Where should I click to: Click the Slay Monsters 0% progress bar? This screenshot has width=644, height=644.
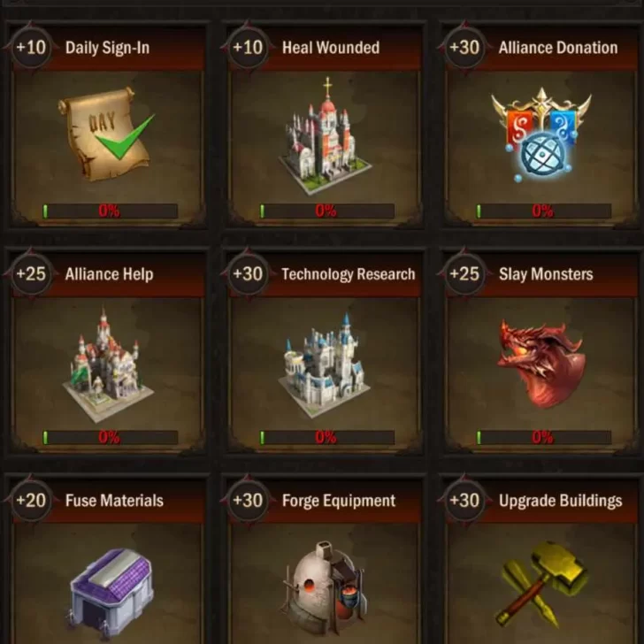[544, 437]
